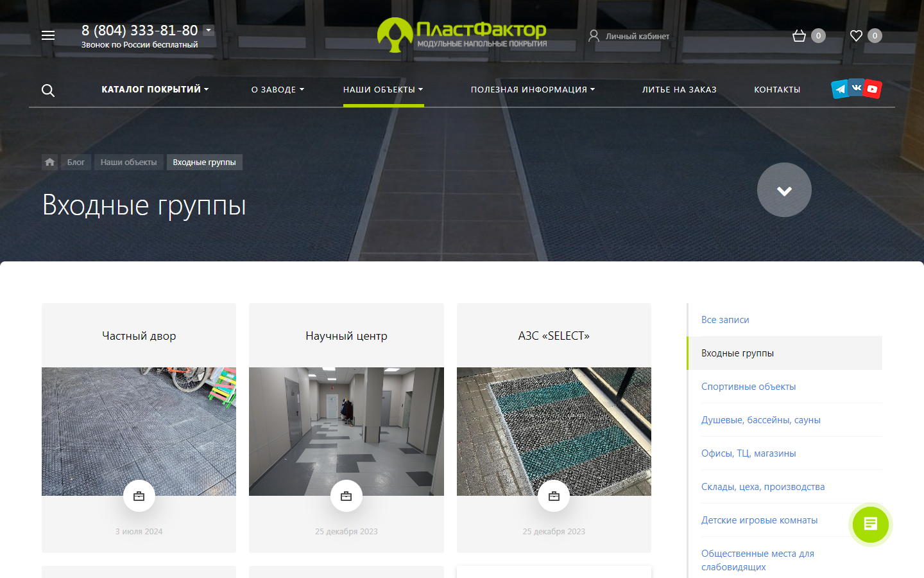Open the Контакты menu item
Image resolution: width=924 pixels, height=578 pixels.
pos(777,89)
